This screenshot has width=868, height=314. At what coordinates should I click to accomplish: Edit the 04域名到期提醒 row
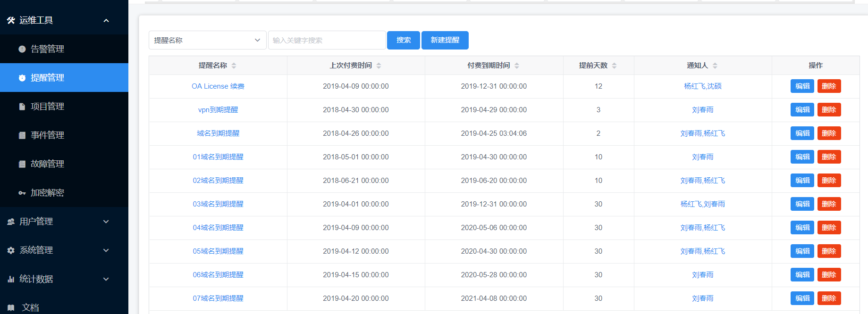click(802, 228)
